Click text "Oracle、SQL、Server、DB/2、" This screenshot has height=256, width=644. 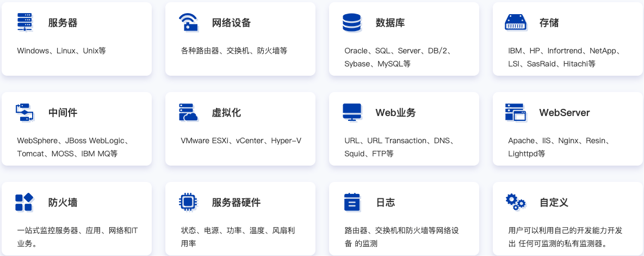399,51
